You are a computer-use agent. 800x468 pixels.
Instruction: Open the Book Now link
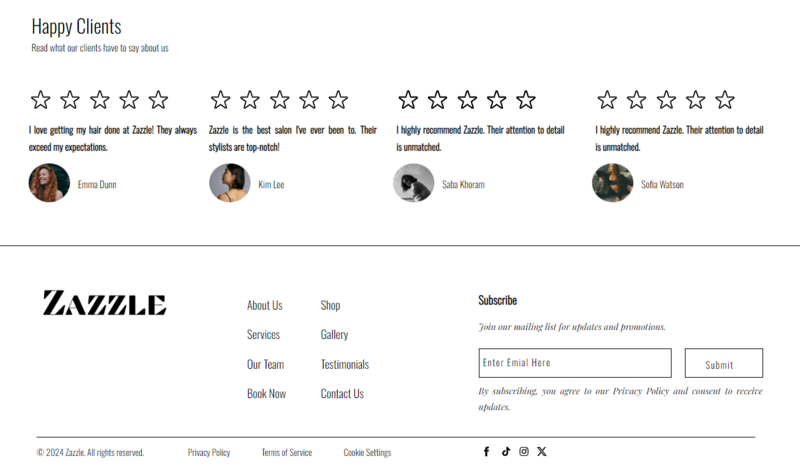(x=266, y=393)
